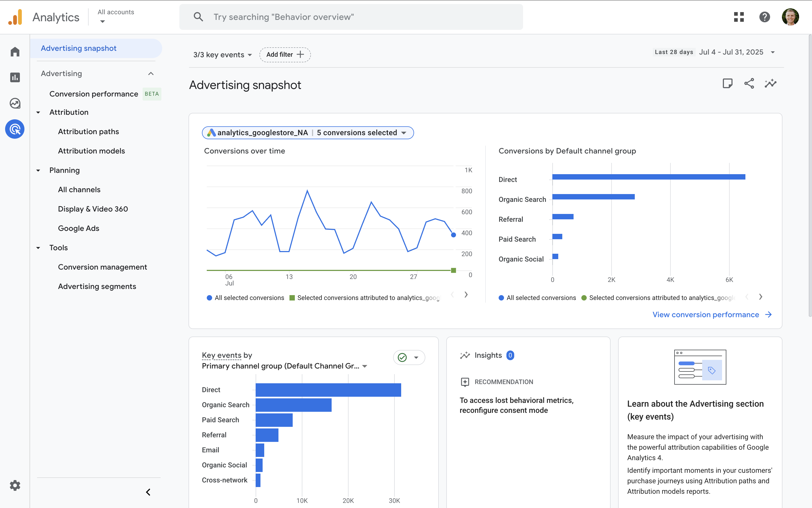Open Conversion management tool
The image size is (812, 508).
102,267
